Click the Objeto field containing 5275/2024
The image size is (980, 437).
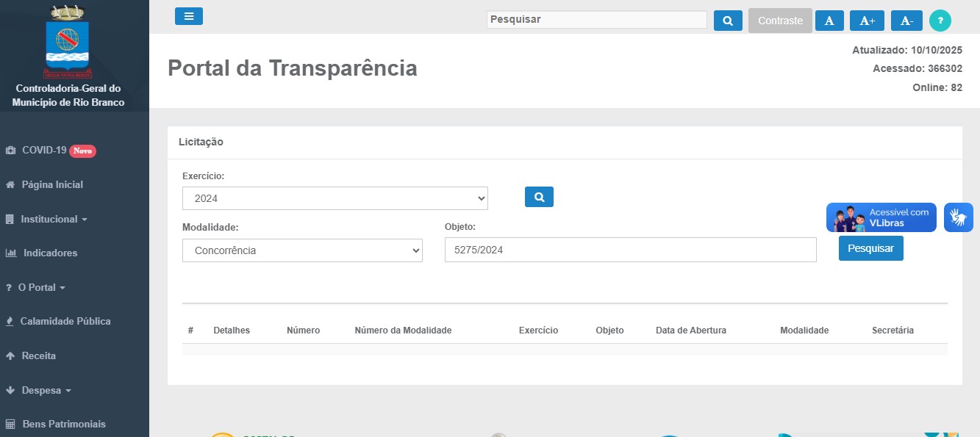tap(630, 250)
